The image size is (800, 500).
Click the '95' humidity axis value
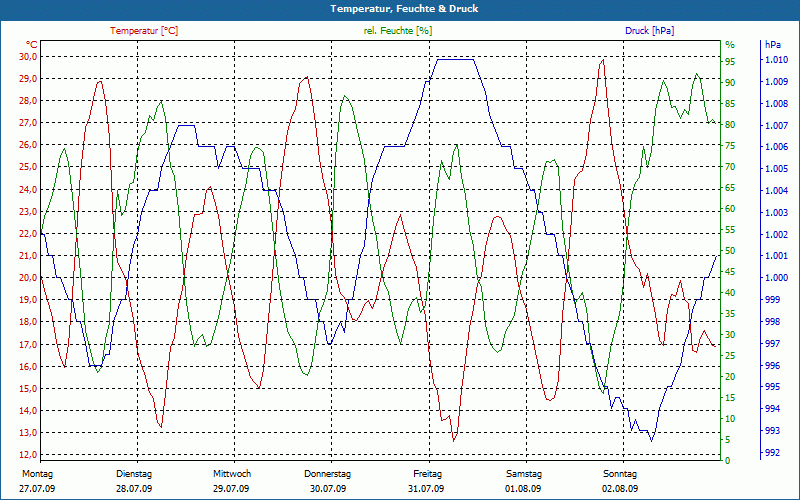tap(730, 62)
